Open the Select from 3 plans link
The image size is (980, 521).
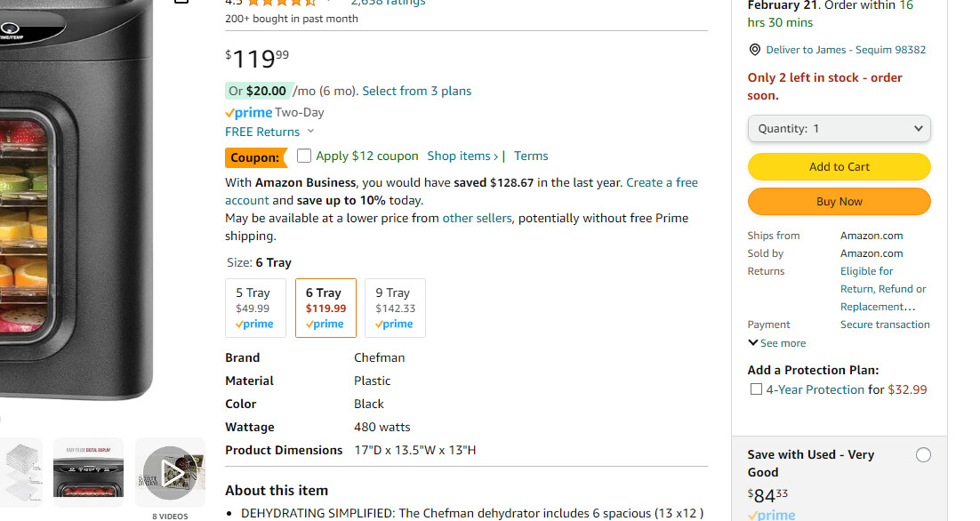[416, 91]
